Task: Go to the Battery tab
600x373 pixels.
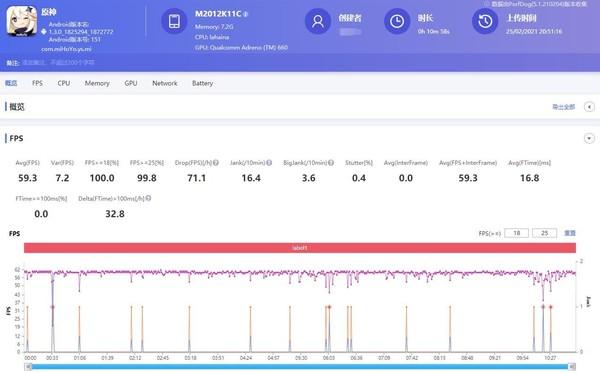Action: (202, 83)
